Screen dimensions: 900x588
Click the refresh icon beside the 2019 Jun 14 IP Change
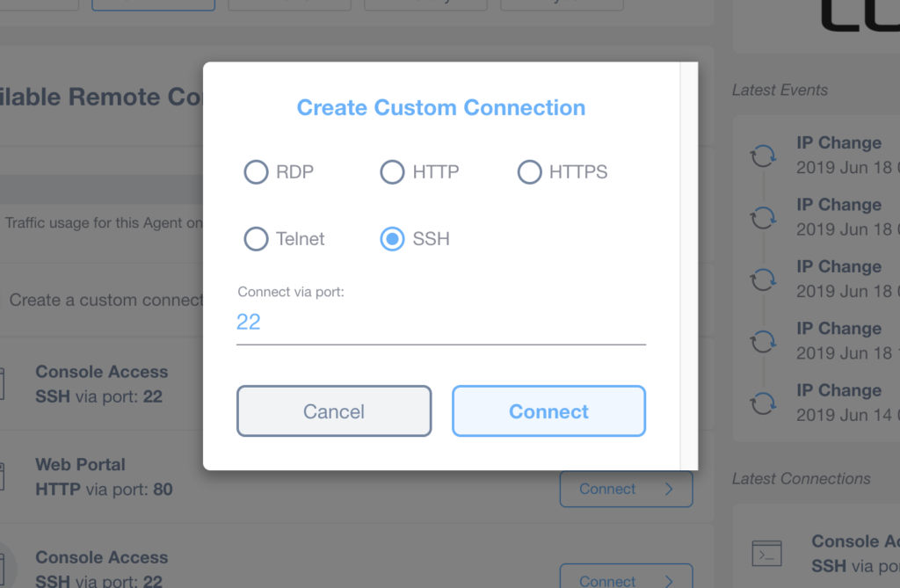(x=764, y=403)
